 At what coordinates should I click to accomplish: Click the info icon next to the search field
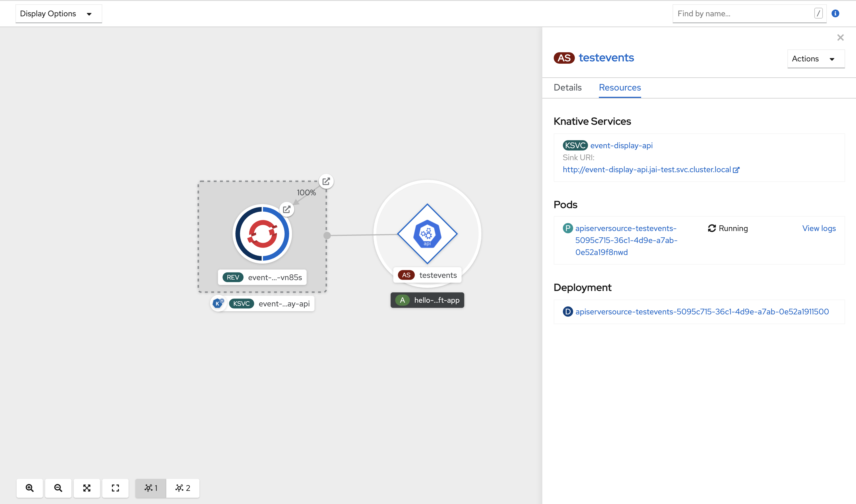[835, 13]
